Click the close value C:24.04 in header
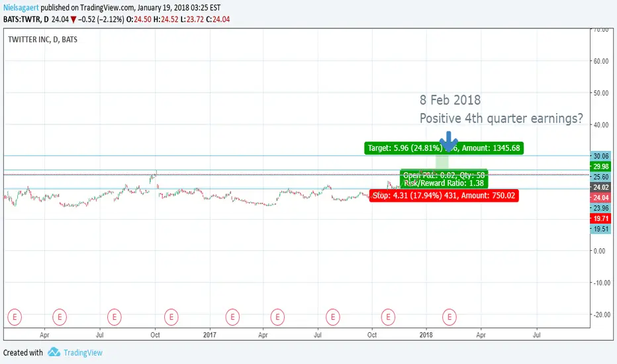 218,19
